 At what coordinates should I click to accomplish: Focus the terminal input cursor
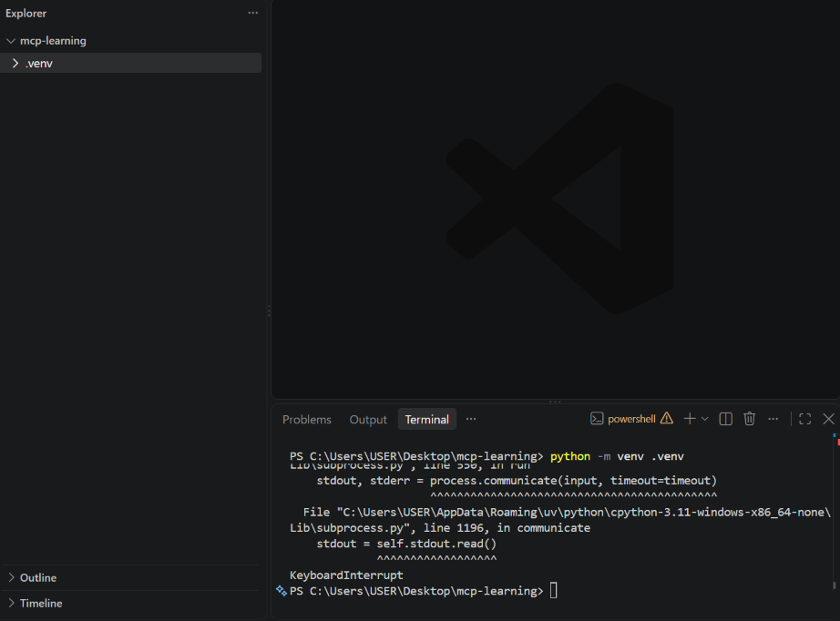(x=554, y=590)
